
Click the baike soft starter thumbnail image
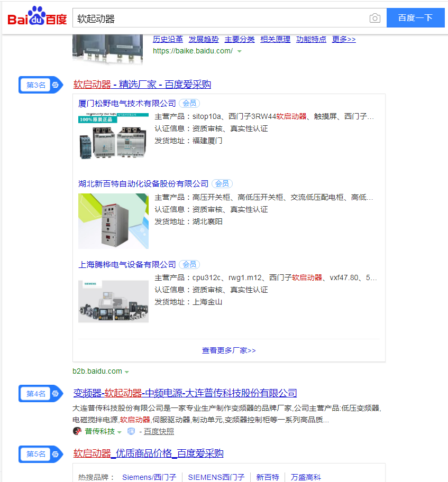coord(108,49)
